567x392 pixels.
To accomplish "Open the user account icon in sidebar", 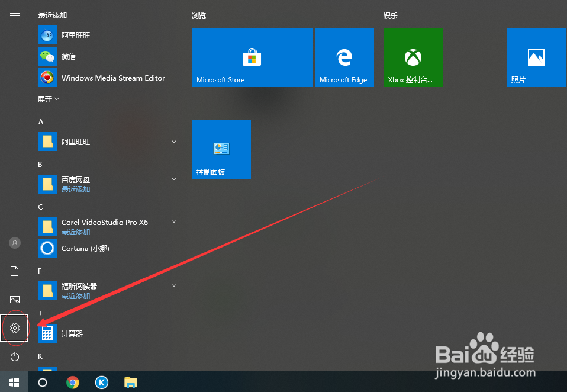I will (x=14, y=243).
